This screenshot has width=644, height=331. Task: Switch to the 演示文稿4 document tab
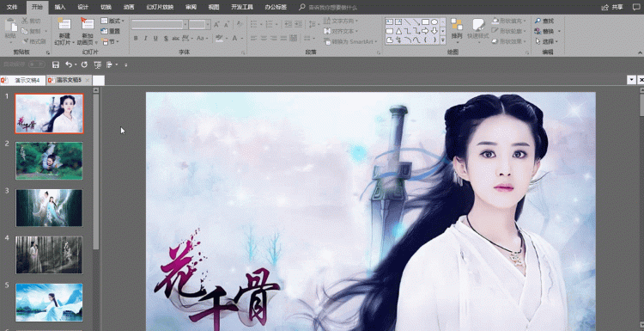point(23,80)
